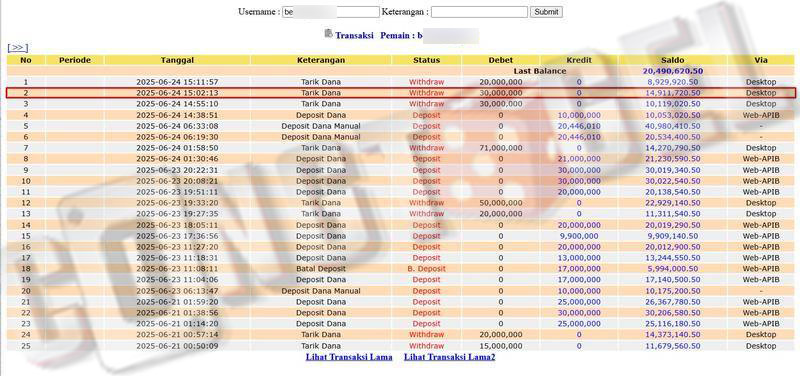Click the Keterangan input field
This screenshot has height=376, width=800.
pyautogui.click(x=479, y=12)
